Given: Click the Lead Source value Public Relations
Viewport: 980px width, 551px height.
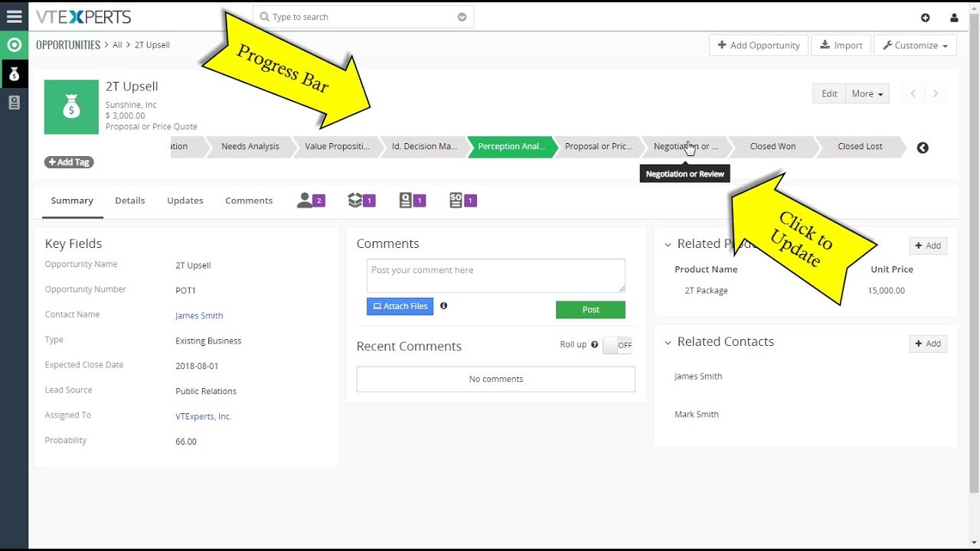Looking at the screenshot, I should tap(206, 392).
